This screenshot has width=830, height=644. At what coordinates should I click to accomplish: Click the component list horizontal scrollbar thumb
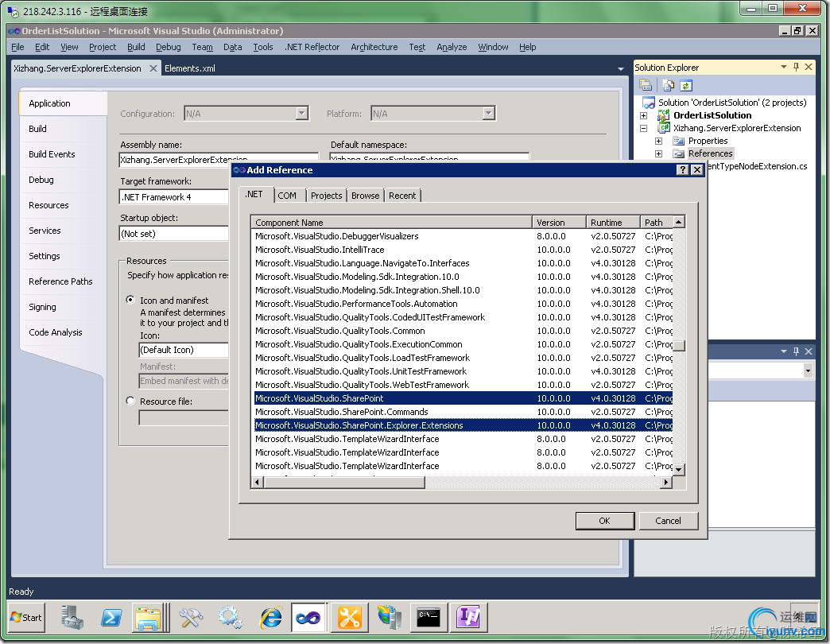click(x=344, y=482)
